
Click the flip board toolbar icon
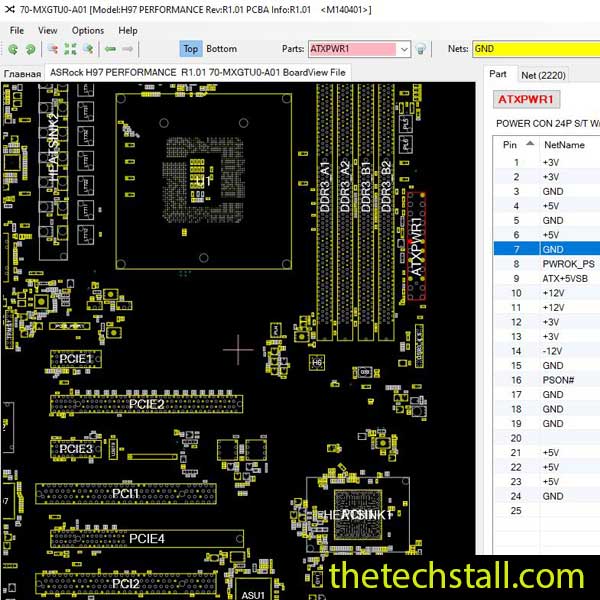pos(50,49)
